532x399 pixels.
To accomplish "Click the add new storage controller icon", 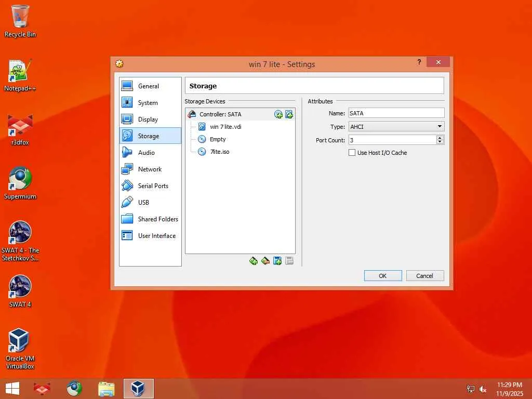I will (254, 261).
